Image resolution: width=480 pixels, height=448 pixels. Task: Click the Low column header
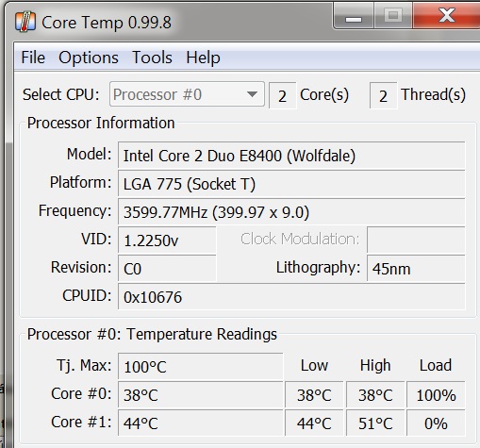tap(314, 365)
